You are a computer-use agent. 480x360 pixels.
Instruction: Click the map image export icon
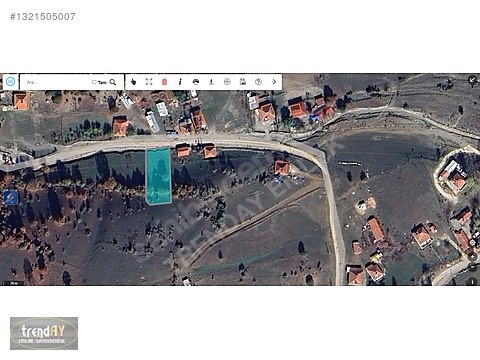coord(243,82)
